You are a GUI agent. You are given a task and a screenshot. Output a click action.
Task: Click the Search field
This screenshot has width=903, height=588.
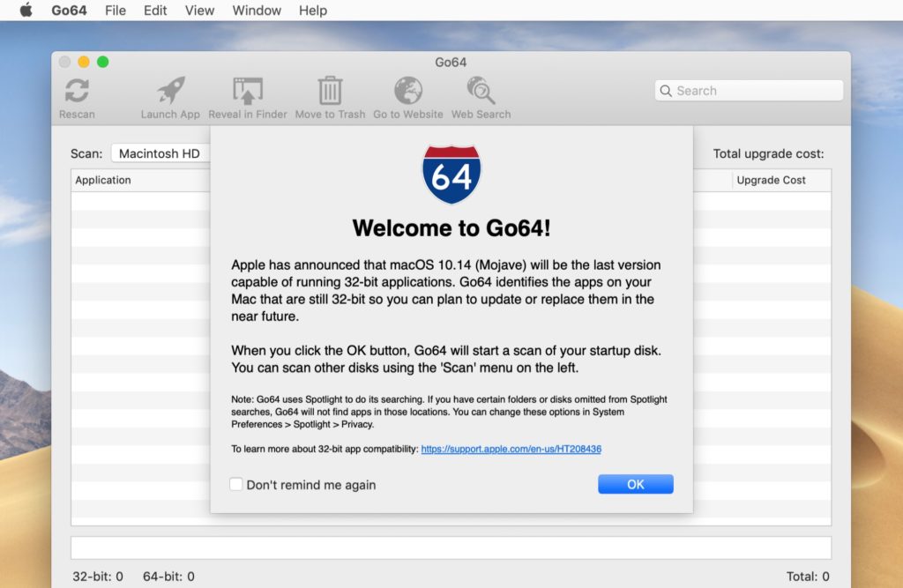(750, 91)
